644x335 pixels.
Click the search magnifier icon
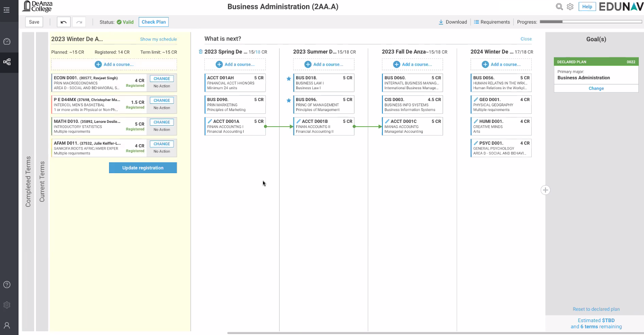[x=559, y=7]
